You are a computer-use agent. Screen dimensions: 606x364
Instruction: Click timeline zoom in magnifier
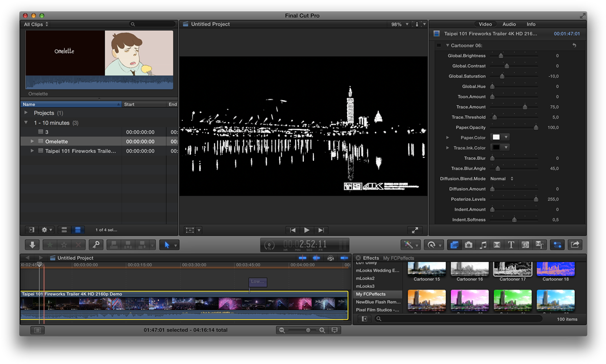(322, 330)
